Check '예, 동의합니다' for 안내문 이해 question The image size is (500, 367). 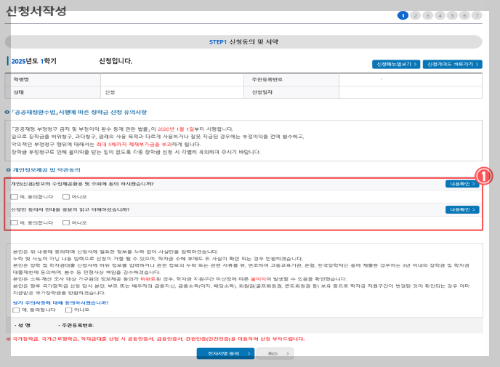click(x=14, y=223)
